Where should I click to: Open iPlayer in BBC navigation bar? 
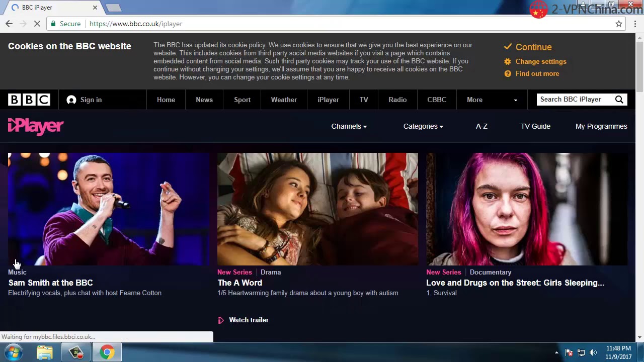pos(328,100)
